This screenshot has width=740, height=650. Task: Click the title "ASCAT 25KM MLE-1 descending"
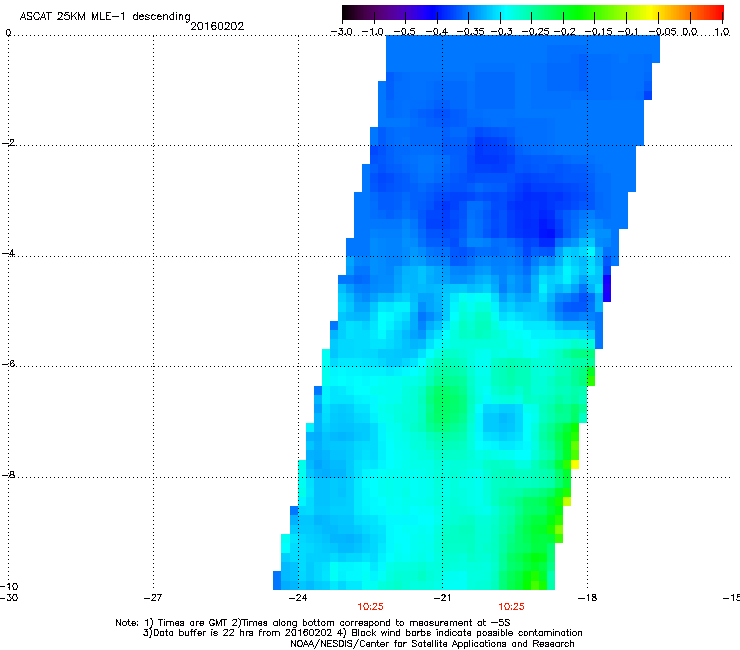pos(105,17)
